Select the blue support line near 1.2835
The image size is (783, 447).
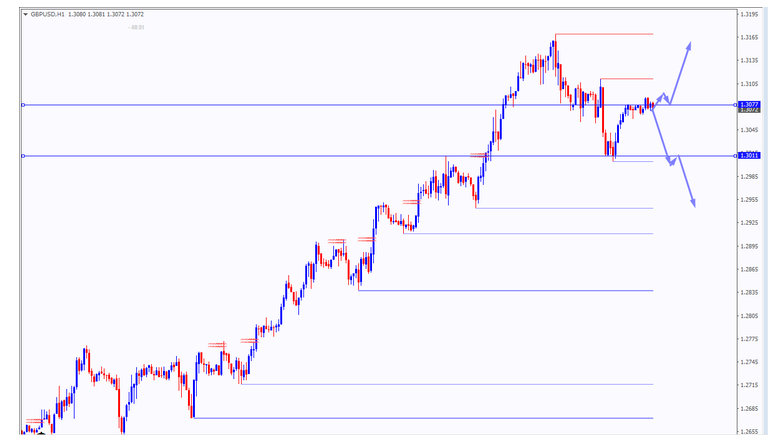520,290
